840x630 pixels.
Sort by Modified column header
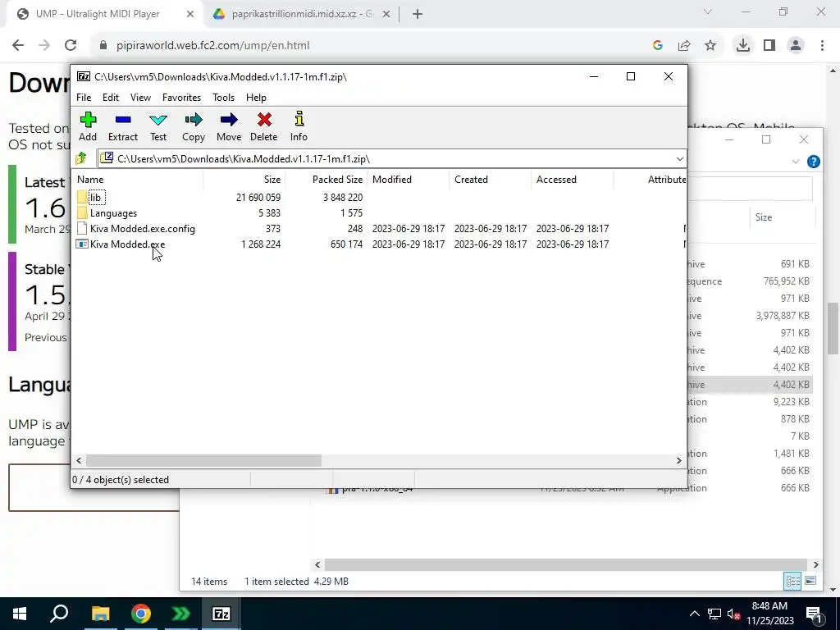point(409,180)
